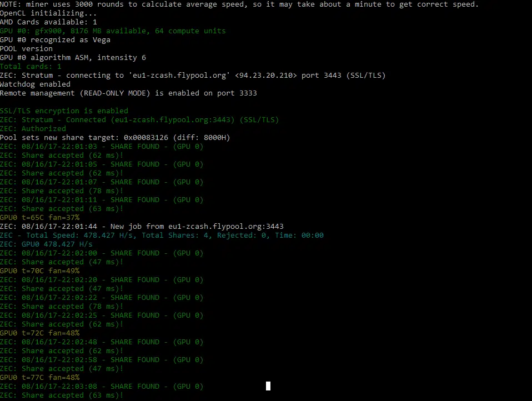Click the 22:01:05 SHARE FOUND line
The width and height of the screenshot is (532, 401).
pyautogui.click(x=102, y=164)
